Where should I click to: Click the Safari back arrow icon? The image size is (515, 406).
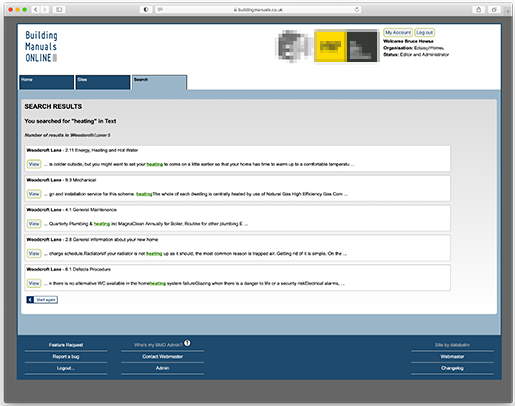pyautogui.click(x=36, y=10)
